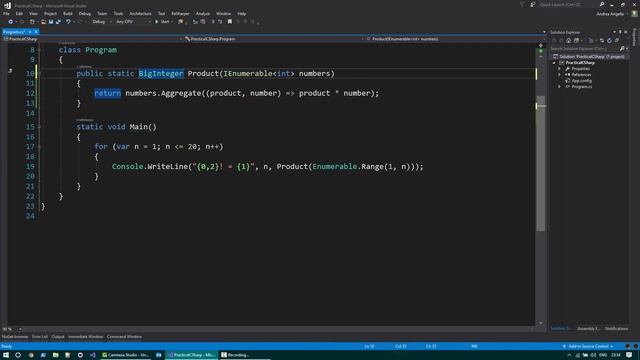This screenshot has height=360, width=640.
Task: Expand the Program.cs node arrow
Action: point(560,87)
